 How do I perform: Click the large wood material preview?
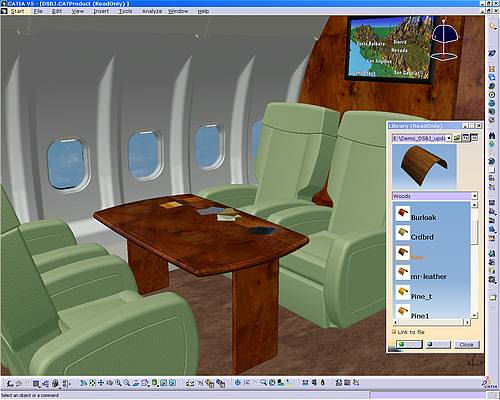pyautogui.click(x=424, y=167)
